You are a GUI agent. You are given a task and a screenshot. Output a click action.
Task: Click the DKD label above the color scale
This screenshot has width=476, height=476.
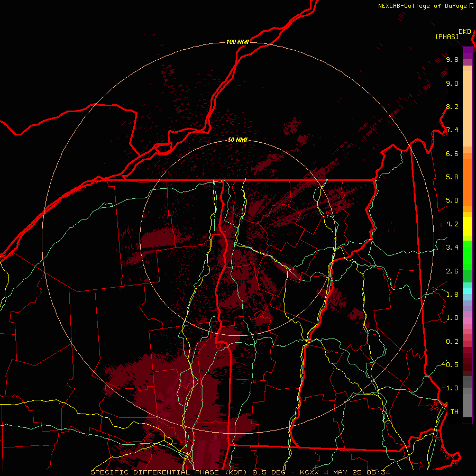(x=465, y=32)
